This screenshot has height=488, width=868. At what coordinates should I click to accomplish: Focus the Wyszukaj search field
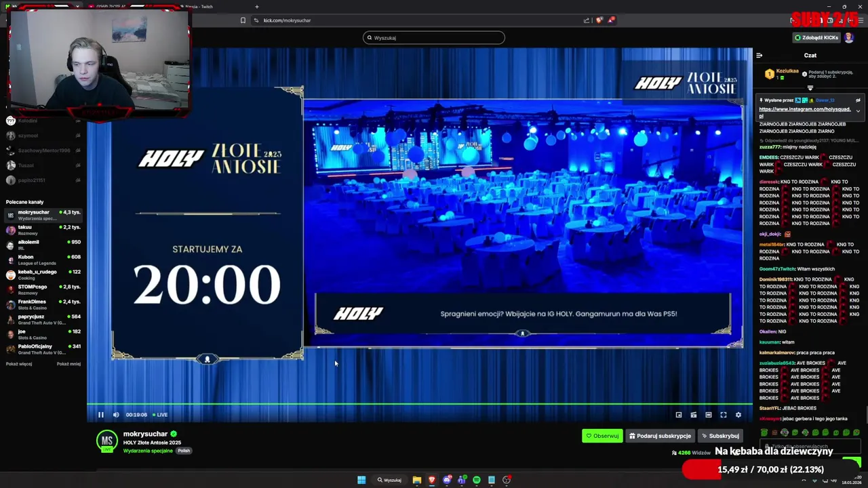point(434,38)
